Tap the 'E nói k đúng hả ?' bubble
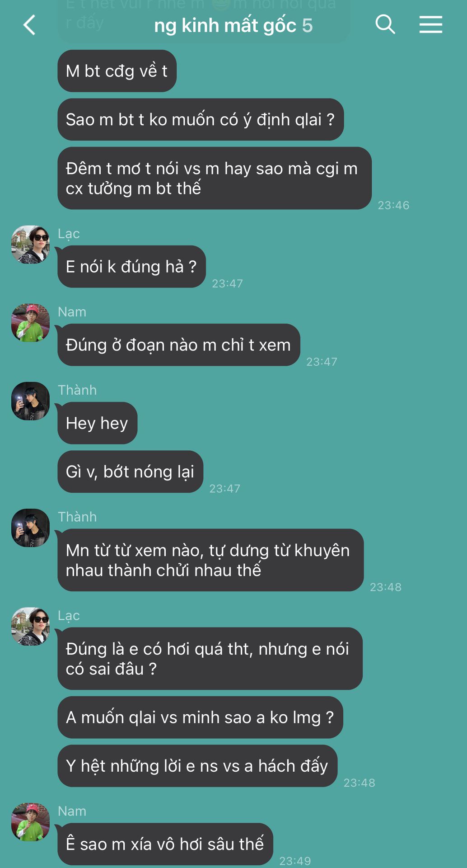The width and height of the screenshot is (467, 868). tap(131, 267)
